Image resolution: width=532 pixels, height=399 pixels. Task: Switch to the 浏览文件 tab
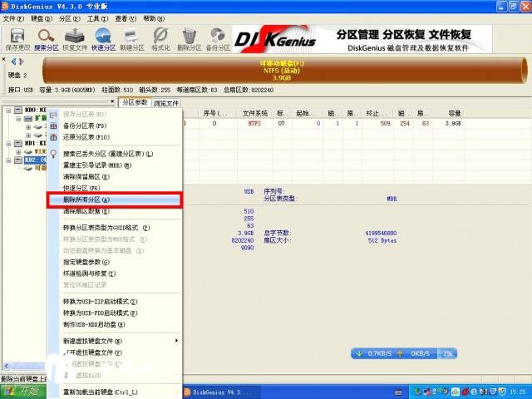[166, 103]
